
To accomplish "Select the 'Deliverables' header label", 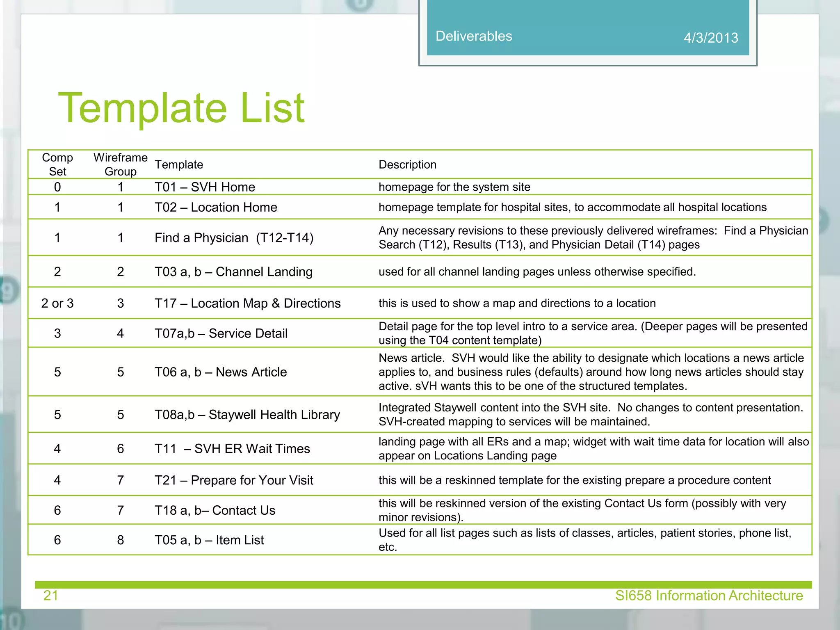I will coord(474,36).
